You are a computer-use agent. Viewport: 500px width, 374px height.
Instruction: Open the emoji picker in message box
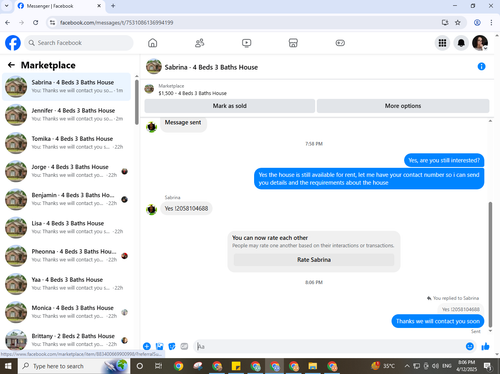[x=469, y=346]
